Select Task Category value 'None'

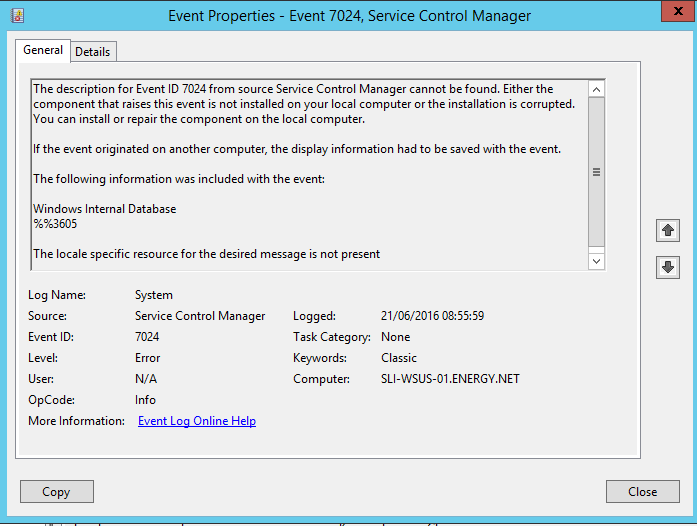tap(396, 337)
